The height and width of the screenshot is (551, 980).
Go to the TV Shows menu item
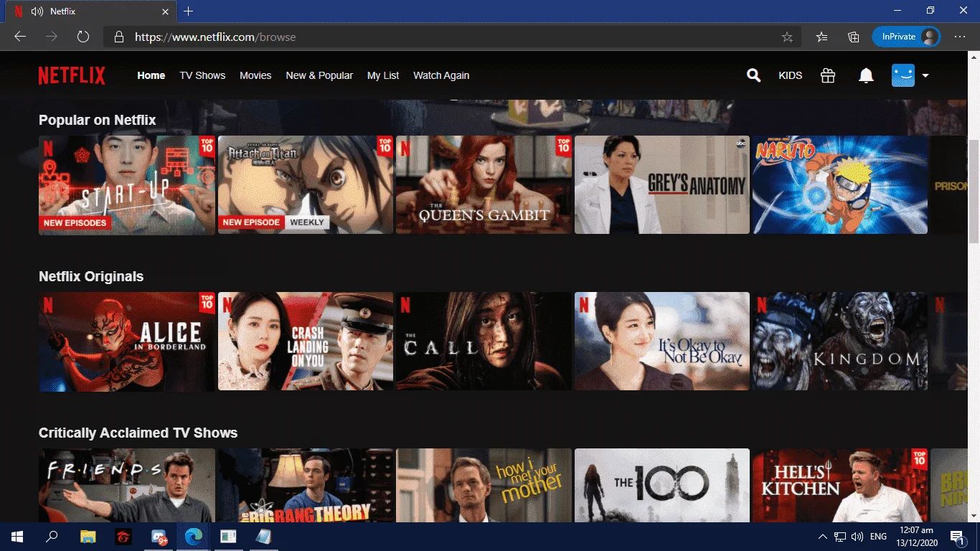pyautogui.click(x=202, y=75)
